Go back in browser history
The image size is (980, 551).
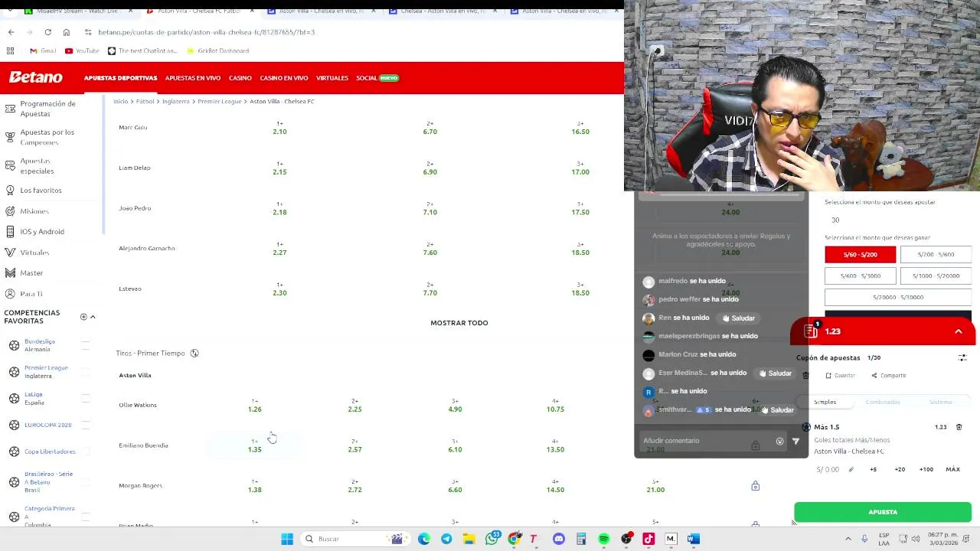click(x=11, y=32)
